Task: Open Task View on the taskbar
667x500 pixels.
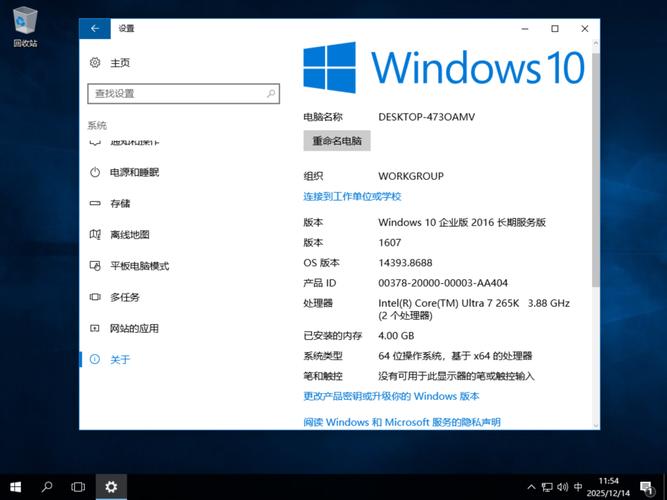Action: coord(78,487)
